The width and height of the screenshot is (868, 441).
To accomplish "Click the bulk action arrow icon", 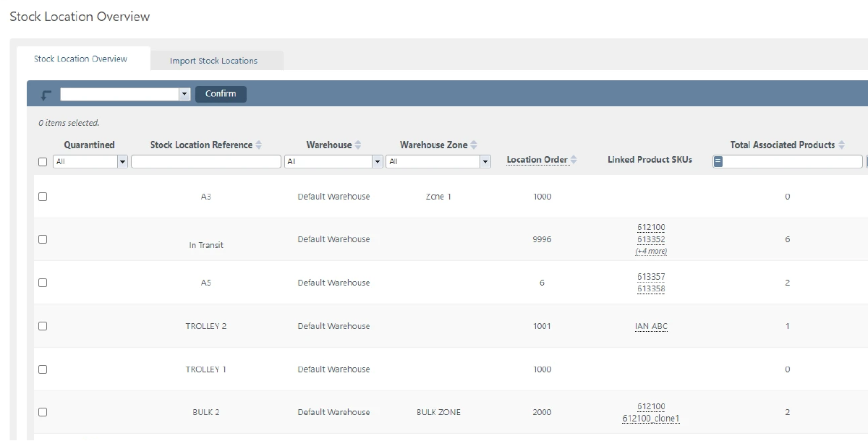I will [46, 95].
